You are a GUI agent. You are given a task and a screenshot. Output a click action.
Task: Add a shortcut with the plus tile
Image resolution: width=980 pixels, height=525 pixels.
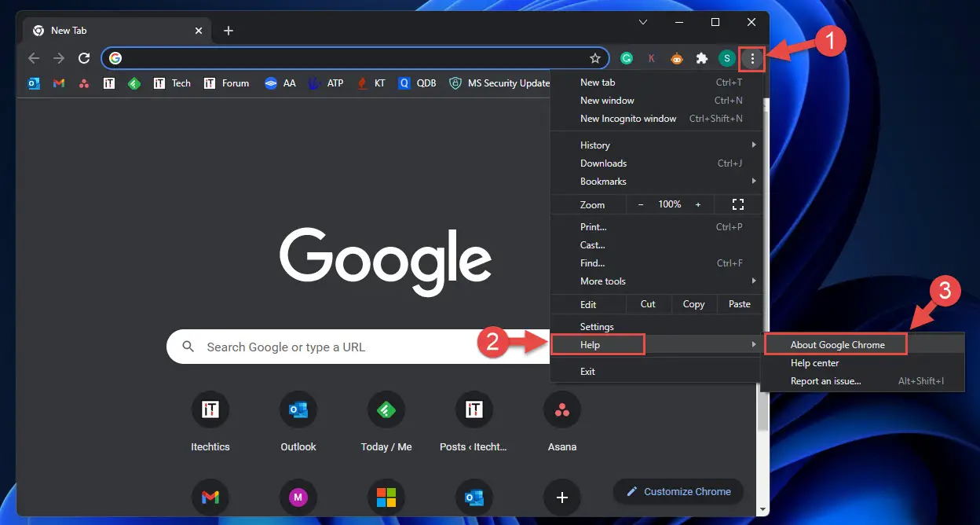coord(562,497)
